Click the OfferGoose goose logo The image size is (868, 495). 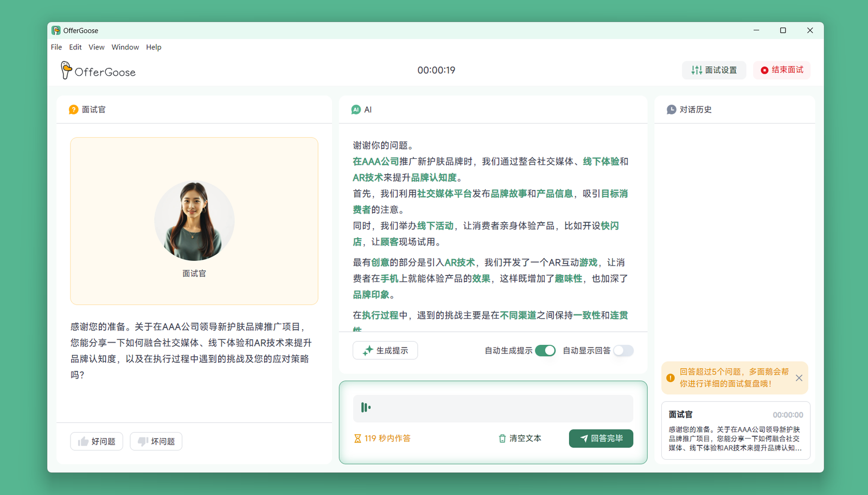66,69
